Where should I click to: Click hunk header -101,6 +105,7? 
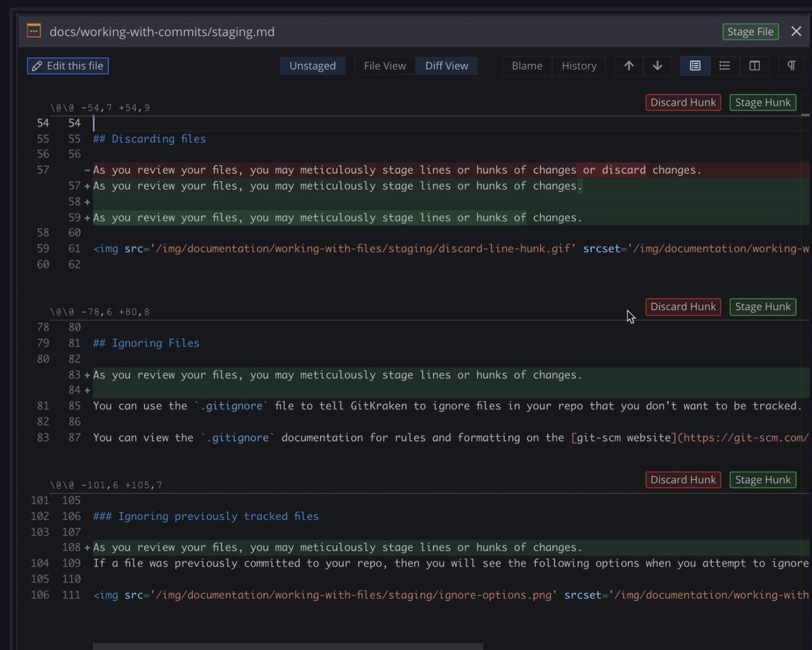click(x=106, y=485)
